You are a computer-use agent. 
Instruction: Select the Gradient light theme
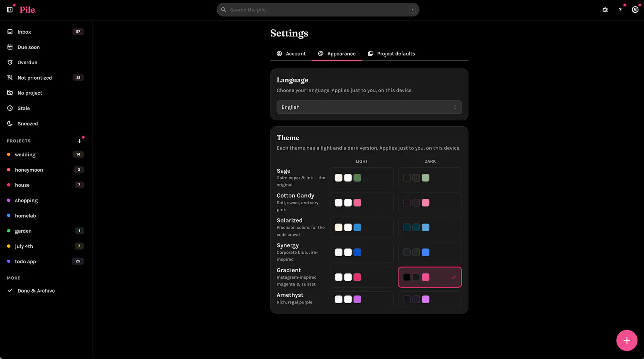362,277
